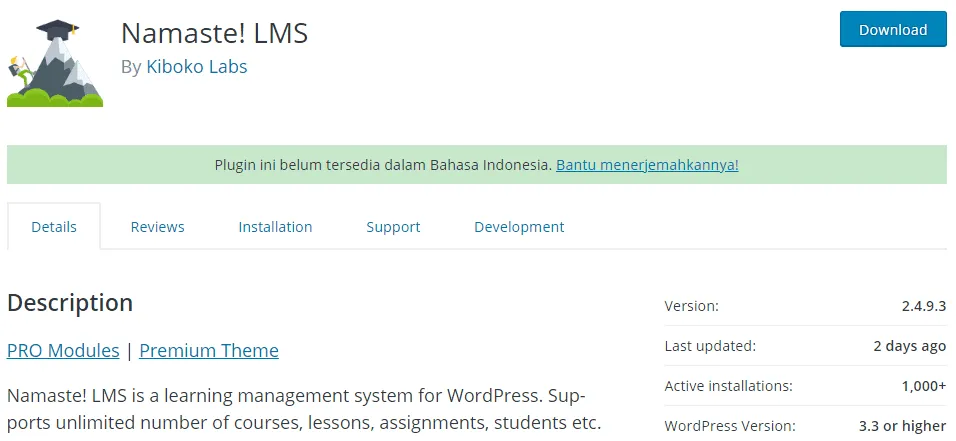Click the Last updated: label
Viewport: 956px width, 441px height.
coord(710,346)
